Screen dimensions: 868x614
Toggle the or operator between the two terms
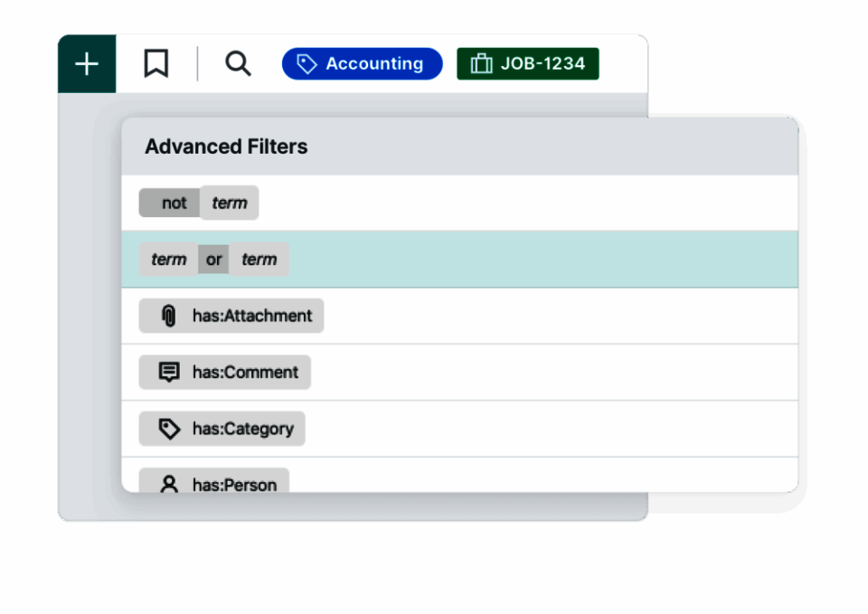(x=213, y=260)
